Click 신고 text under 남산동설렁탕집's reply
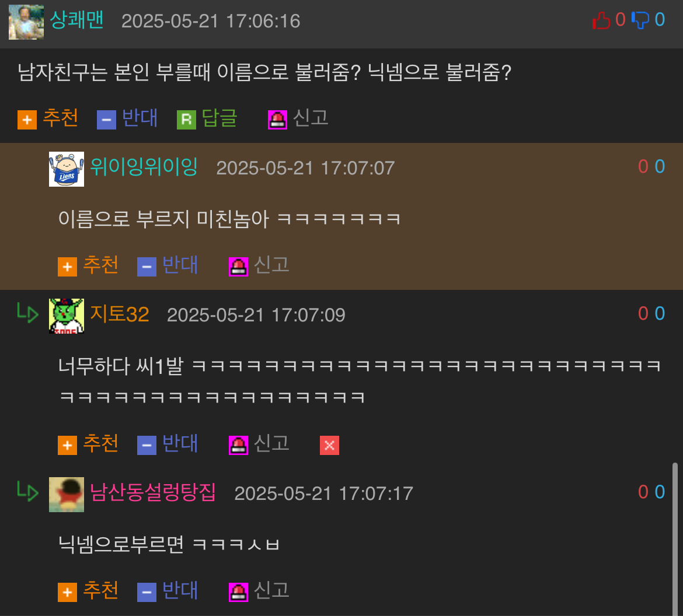This screenshot has width=683, height=616. 271,590
